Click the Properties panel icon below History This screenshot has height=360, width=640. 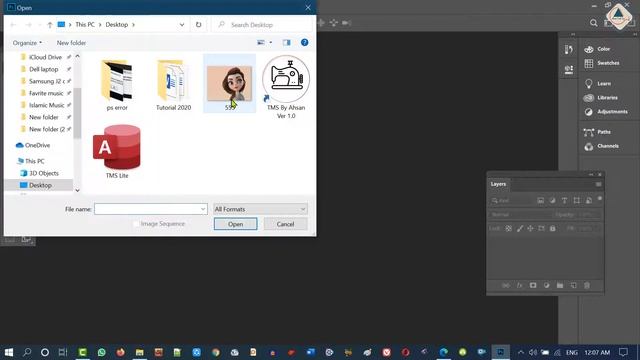click(x=569, y=69)
